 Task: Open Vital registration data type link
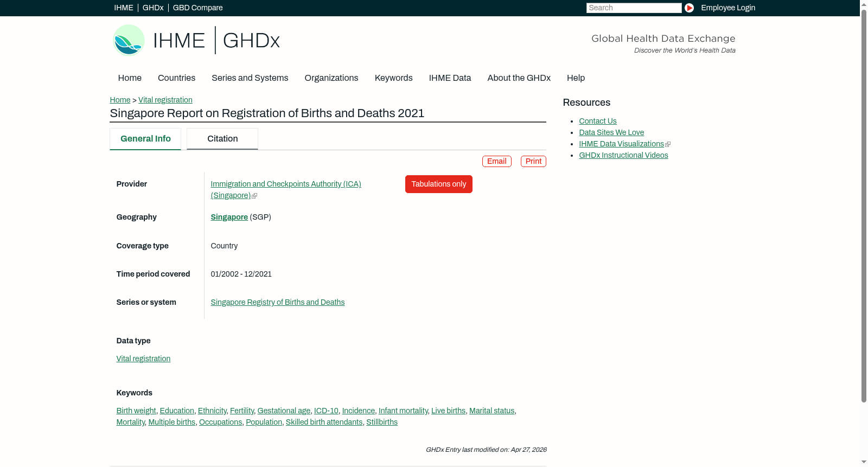click(x=143, y=359)
